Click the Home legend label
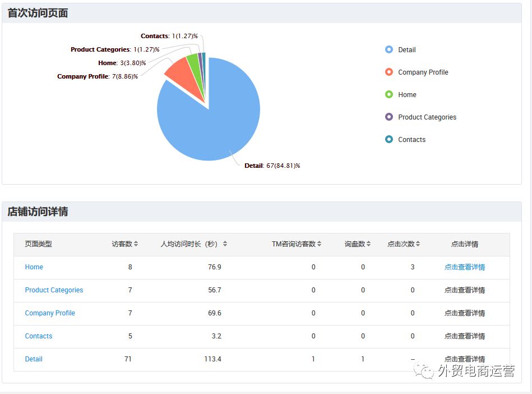 pyautogui.click(x=407, y=94)
